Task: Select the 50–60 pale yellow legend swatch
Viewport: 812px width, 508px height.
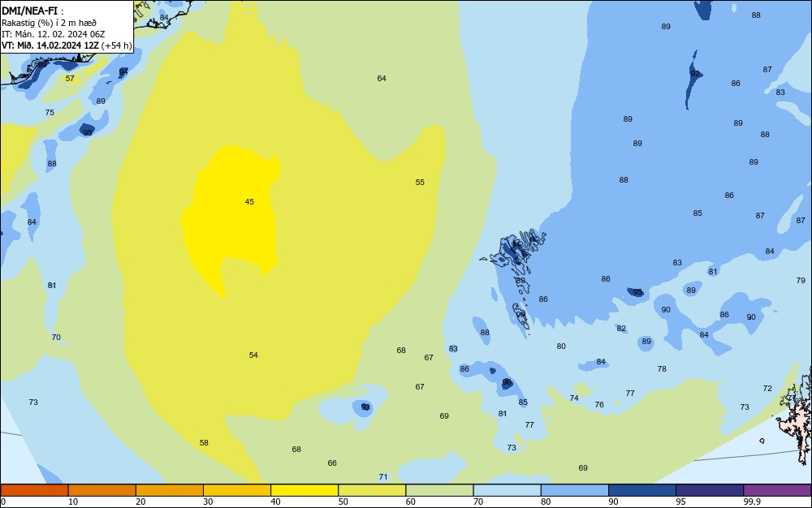Action: pyautogui.click(x=372, y=490)
